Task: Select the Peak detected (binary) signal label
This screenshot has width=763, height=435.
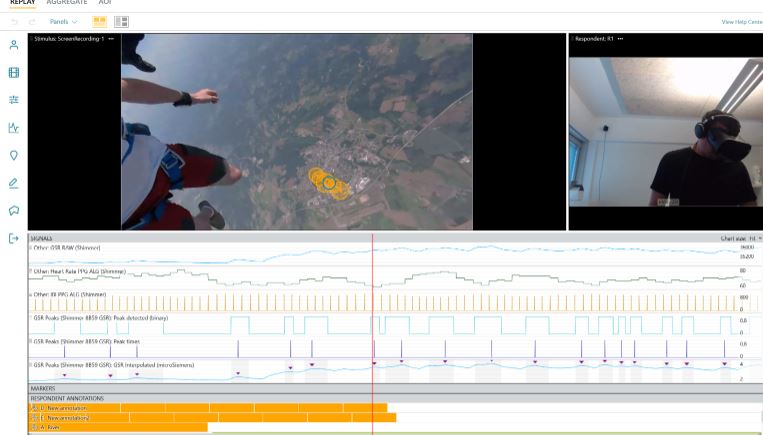Action: pos(100,318)
